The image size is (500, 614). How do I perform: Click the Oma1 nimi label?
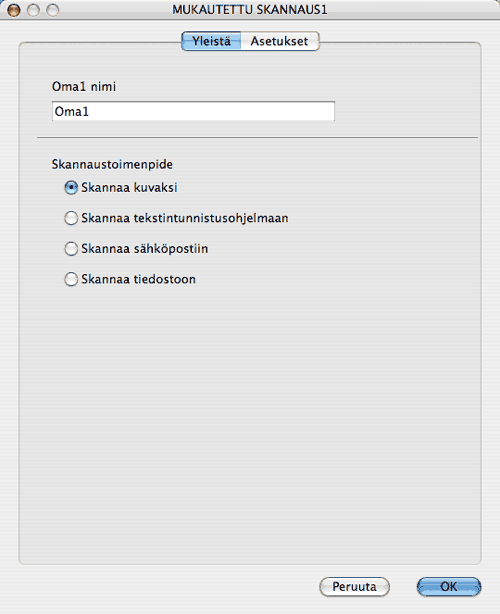(84, 86)
